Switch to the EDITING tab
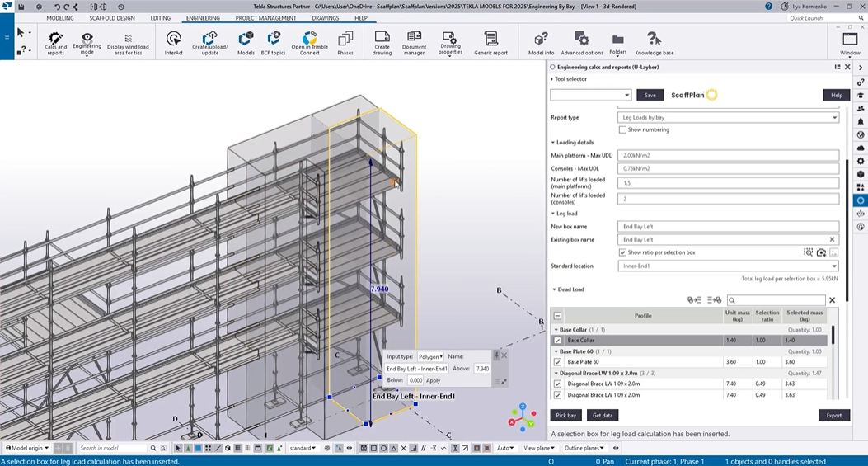 tap(161, 18)
